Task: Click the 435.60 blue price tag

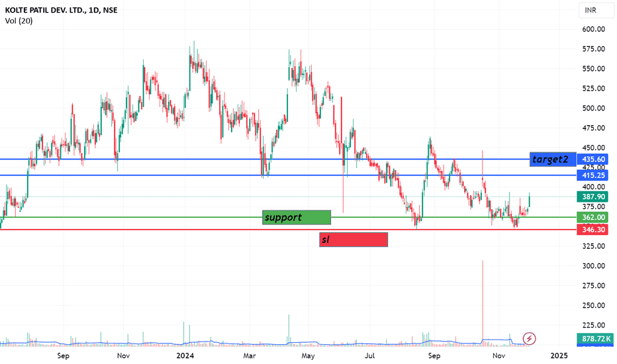Action: point(593,159)
